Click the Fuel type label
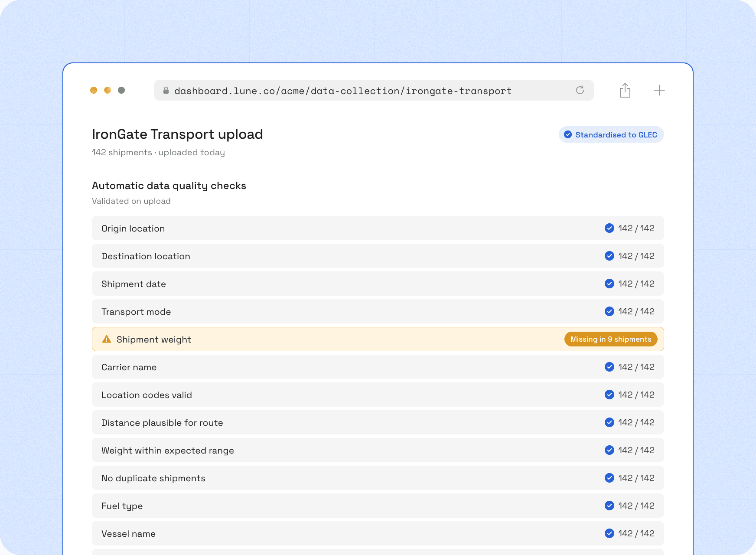756x555 pixels. point(122,506)
